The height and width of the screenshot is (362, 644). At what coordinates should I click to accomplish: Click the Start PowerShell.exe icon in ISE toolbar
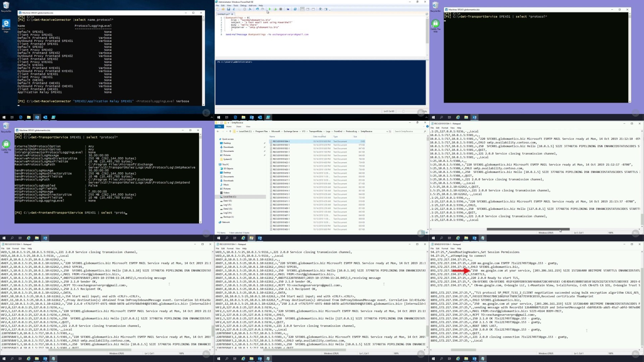[295, 9]
